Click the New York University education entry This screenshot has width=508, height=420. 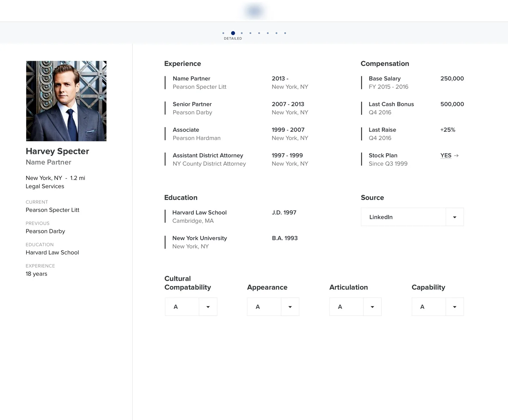click(x=200, y=238)
